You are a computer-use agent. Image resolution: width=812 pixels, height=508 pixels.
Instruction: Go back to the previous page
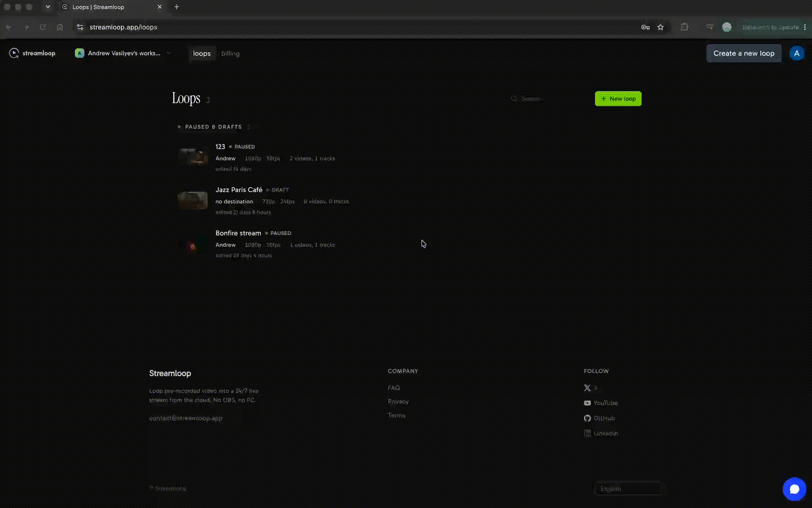[9, 27]
